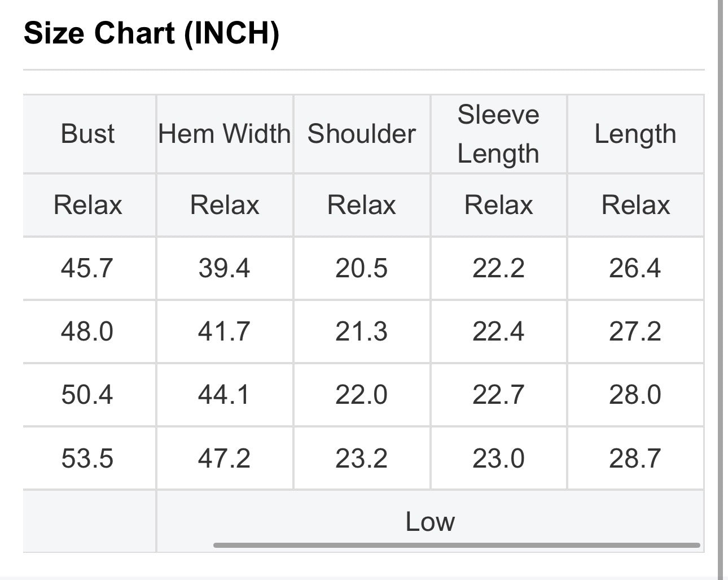728x580 pixels.
Task: Click the 44.1 hem width cell
Action: pos(225,395)
